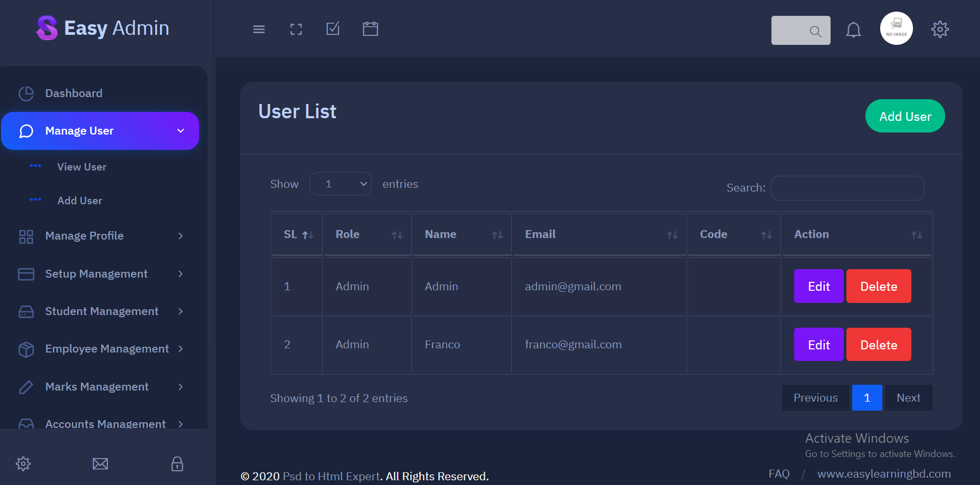
Task: Click the top-right settings gear icon
Action: 940,30
